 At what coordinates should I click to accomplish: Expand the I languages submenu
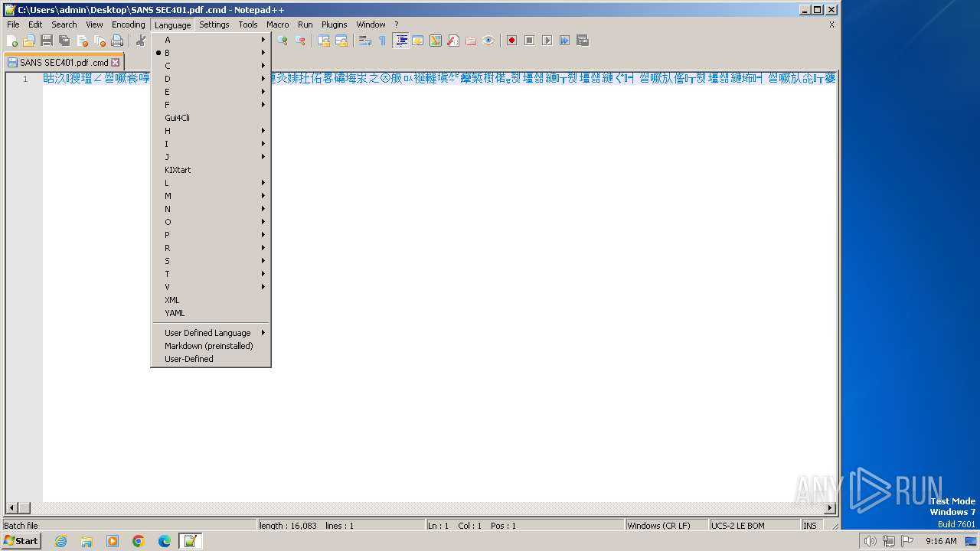(211, 144)
